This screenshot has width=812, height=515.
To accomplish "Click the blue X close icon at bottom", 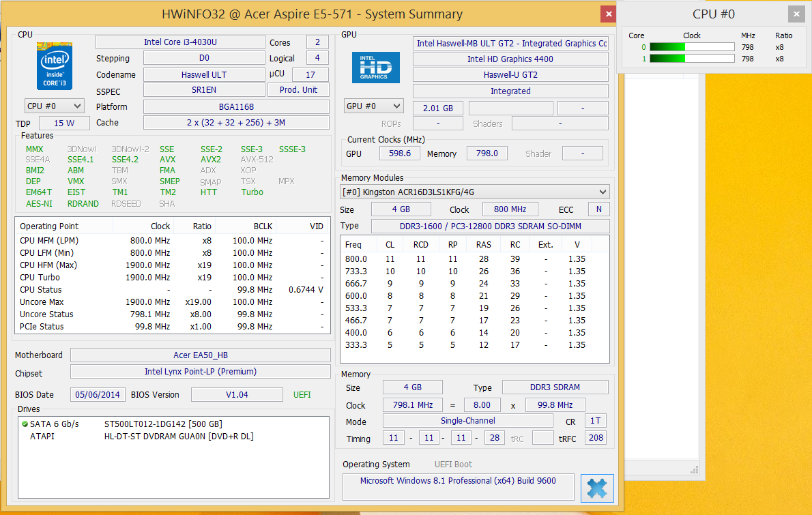I will pyautogui.click(x=597, y=488).
